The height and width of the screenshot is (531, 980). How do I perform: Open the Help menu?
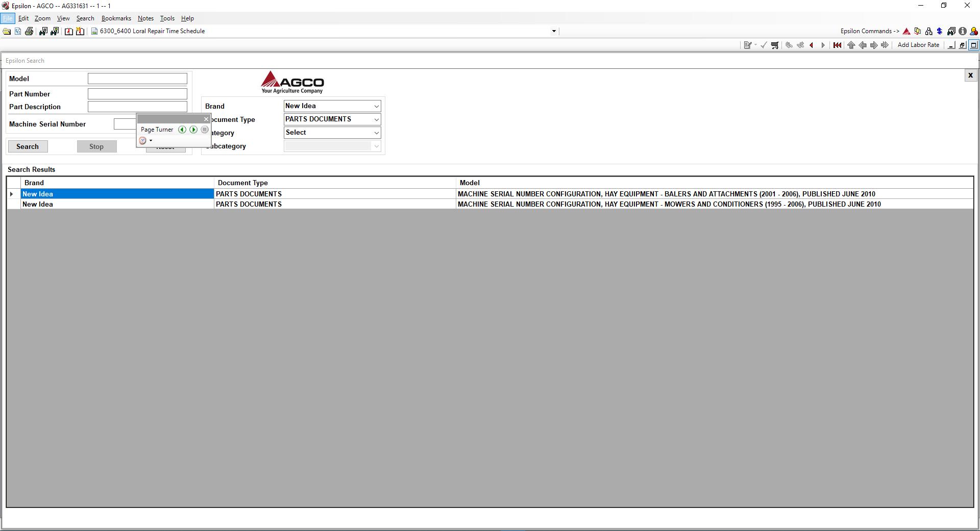point(187,18)
